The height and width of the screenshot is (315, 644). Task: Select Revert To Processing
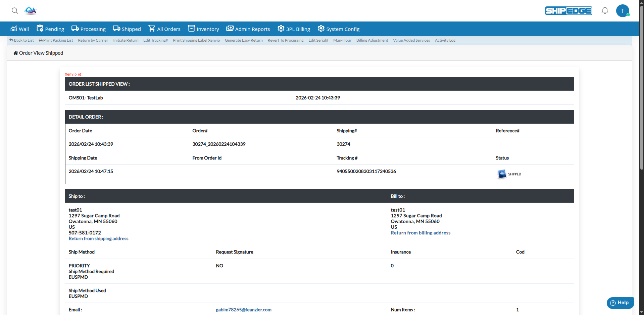coord(285,40)
